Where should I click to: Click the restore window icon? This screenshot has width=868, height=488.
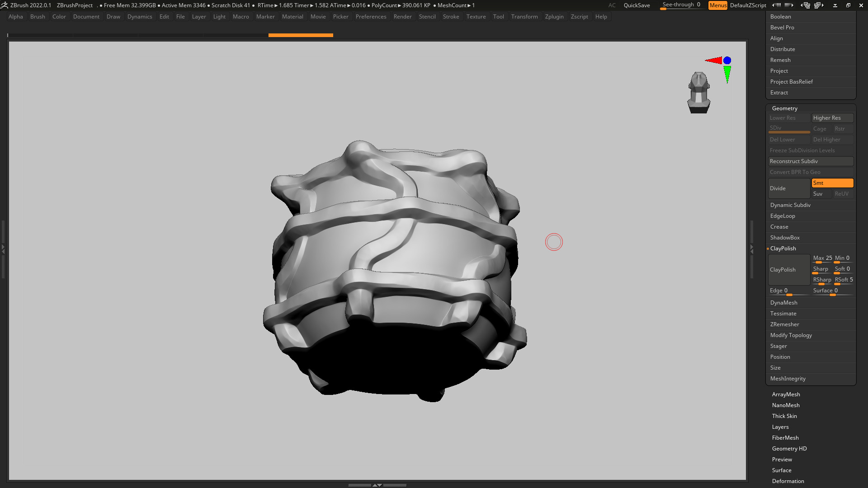pos(848,5)
